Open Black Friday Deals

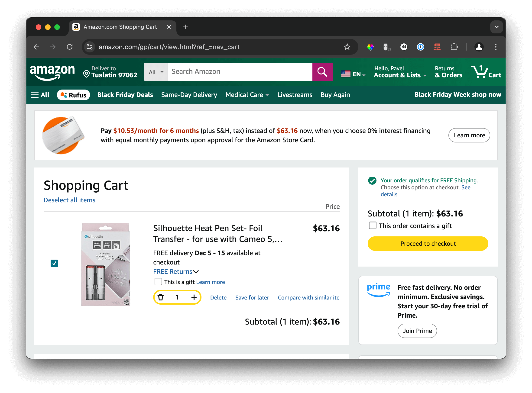coord(125,95)
